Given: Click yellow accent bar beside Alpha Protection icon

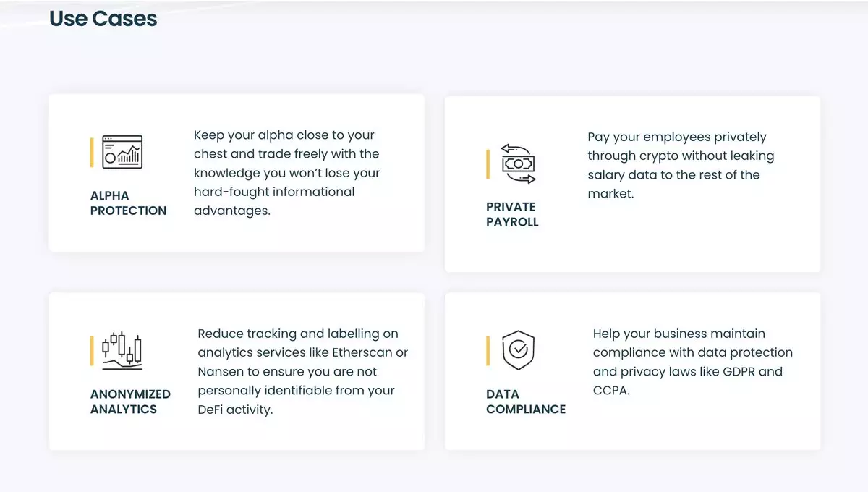Looking at the screenshot, I should click(92, 152).
